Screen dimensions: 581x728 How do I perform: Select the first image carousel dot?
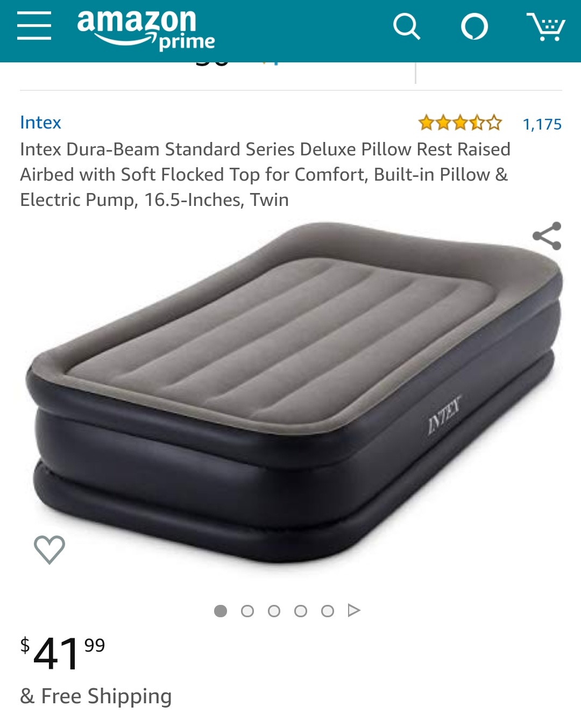(221, 611)
